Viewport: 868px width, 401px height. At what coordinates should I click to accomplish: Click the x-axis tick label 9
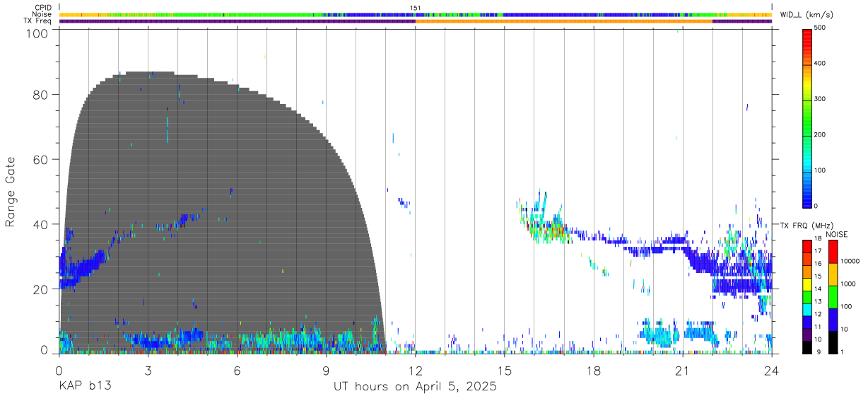pyautogui.click(x=326, y=370)
